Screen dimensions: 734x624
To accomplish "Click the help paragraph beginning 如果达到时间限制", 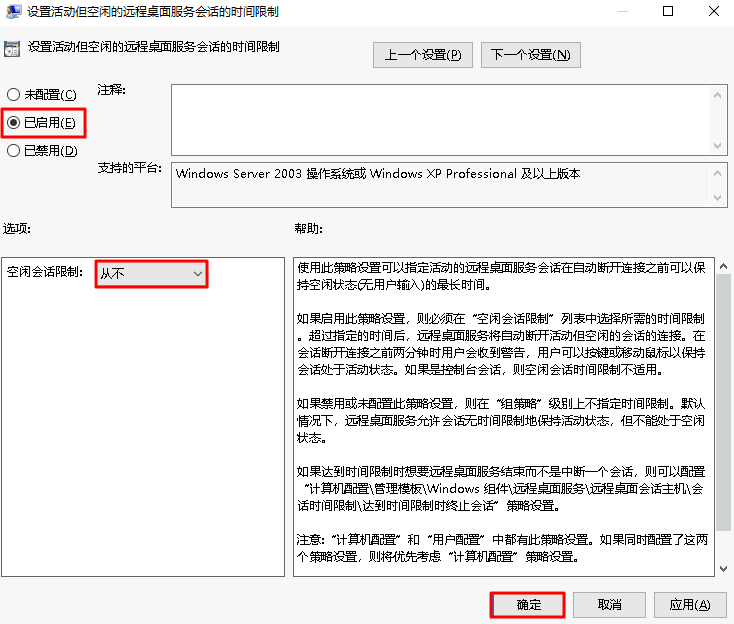I will click(501, 488).
